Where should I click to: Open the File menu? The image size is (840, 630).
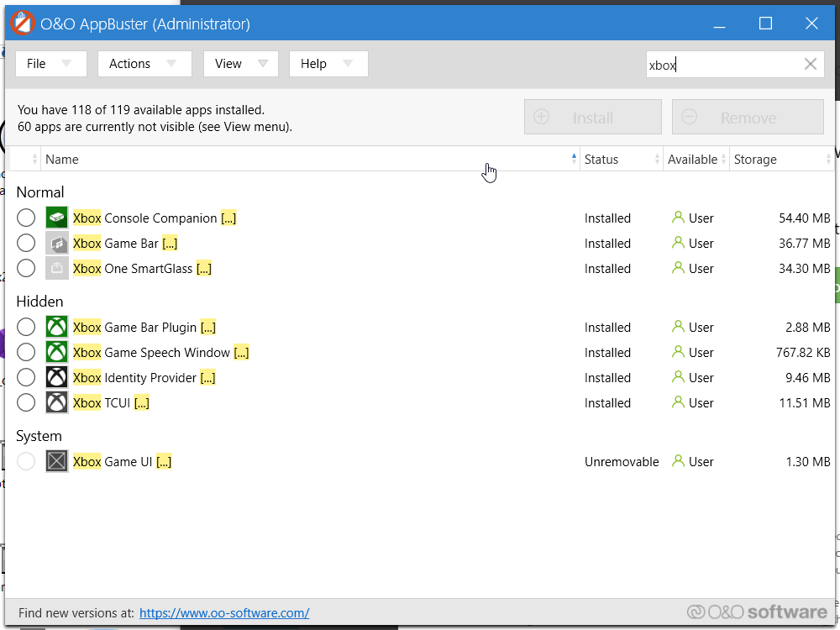coord(51,64)
